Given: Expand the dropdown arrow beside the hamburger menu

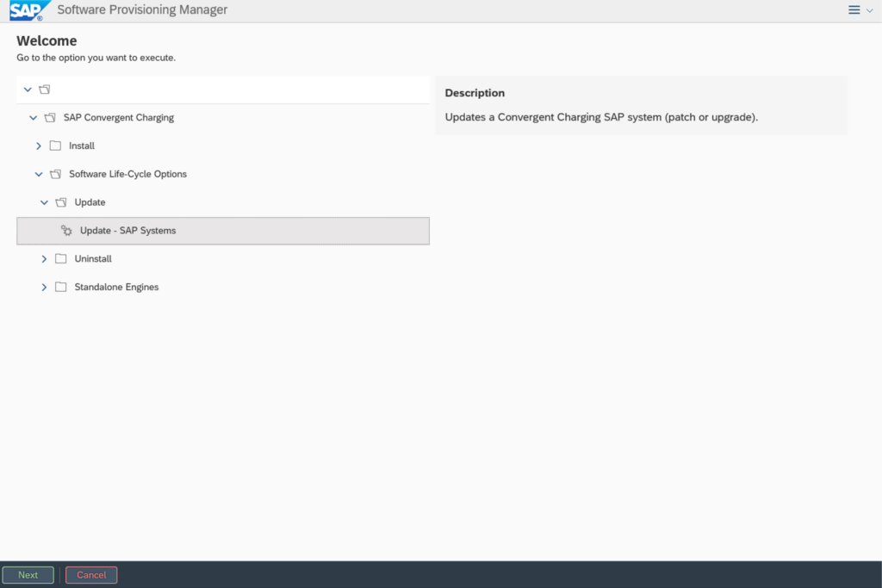Looking at the screenshot, I should (x=870, y=10).
